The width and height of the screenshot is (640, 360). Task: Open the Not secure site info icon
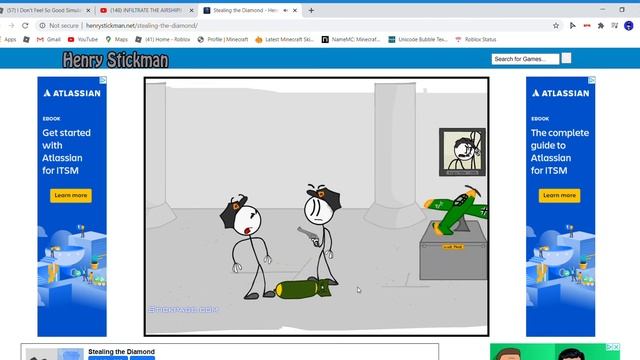point(42,26)
